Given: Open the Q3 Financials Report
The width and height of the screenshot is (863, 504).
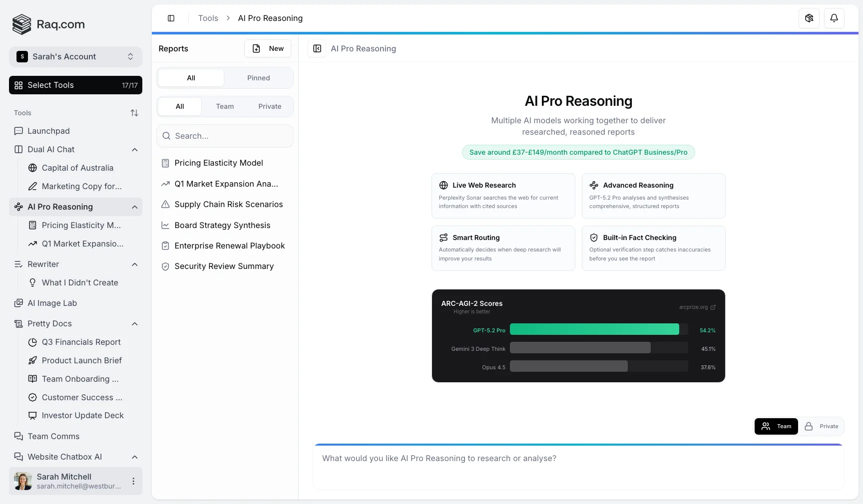Looking at the screenshot, I should tap(81, 342).
